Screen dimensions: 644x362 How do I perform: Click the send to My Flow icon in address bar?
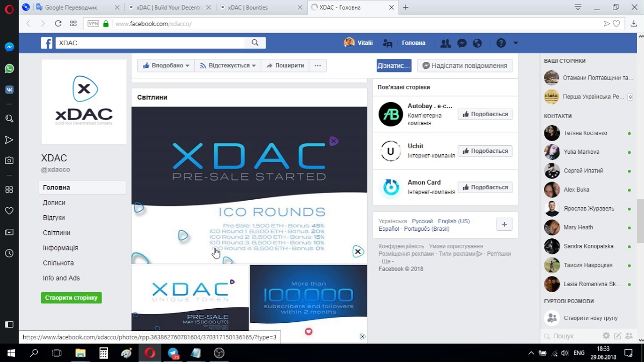click(607, 24)
